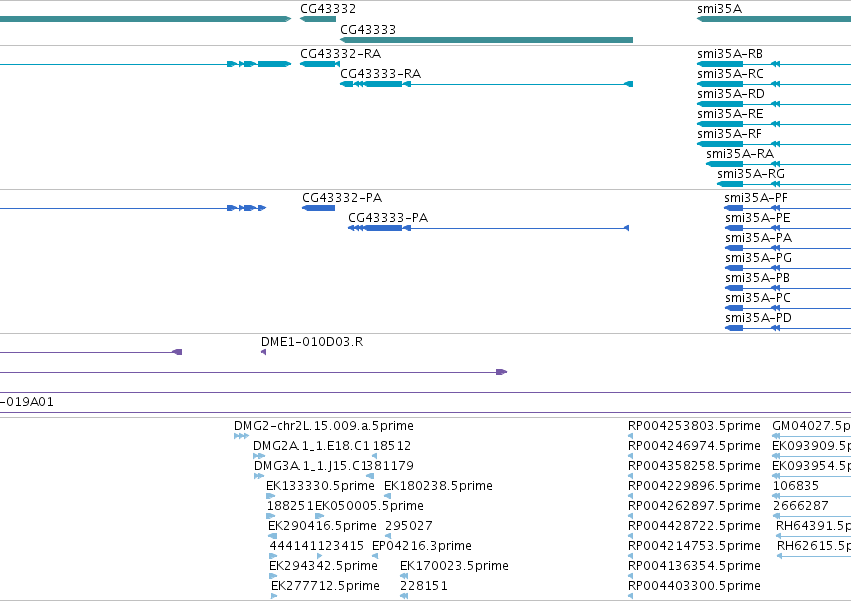Select the smi35A-RD transcript label
Image resolution: width=851 pixels, height=601 pixels.
click(x=731, y=94)
